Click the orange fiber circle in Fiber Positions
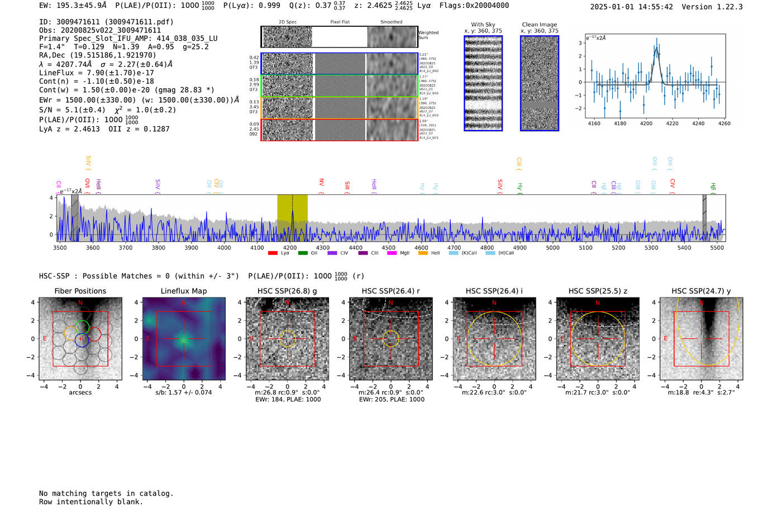The width and height of the screenshot is (782, 532). [x=70, y=334]
